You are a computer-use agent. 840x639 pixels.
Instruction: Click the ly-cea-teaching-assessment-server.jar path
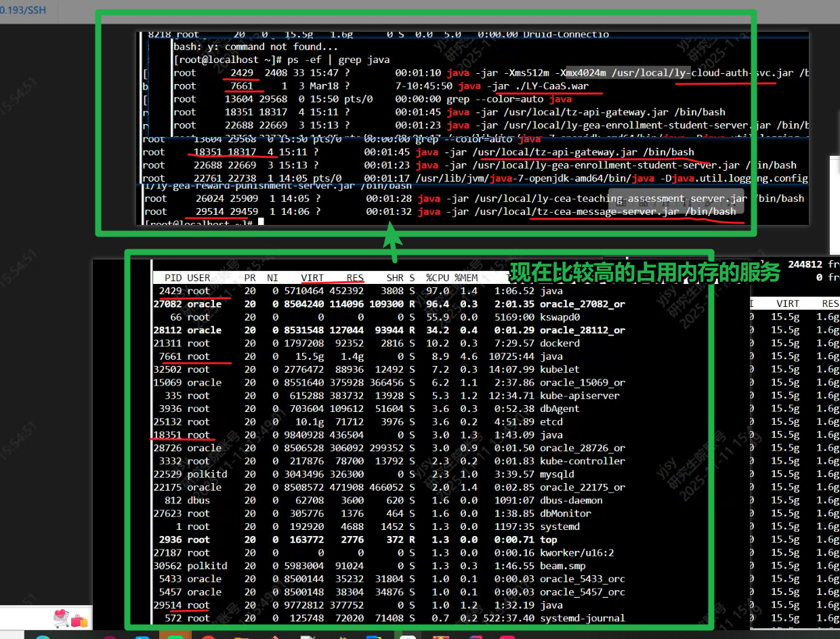(612, 199)
